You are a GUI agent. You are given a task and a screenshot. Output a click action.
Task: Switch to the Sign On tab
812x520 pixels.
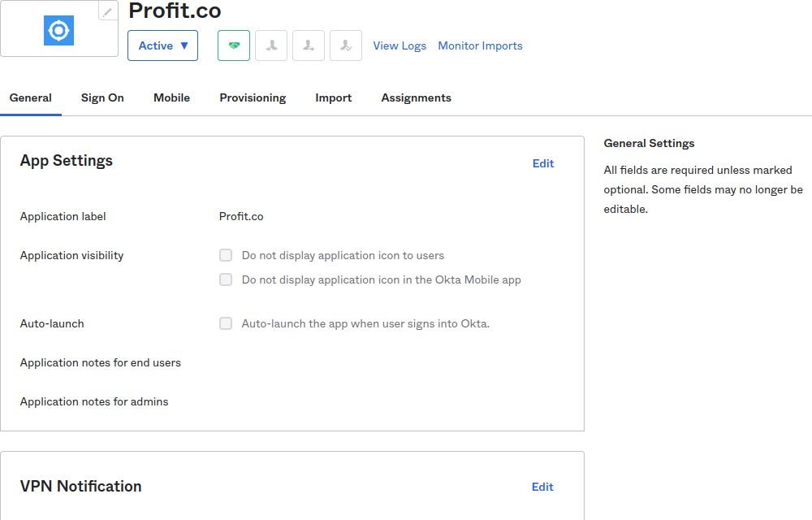(x=102, y=97)
